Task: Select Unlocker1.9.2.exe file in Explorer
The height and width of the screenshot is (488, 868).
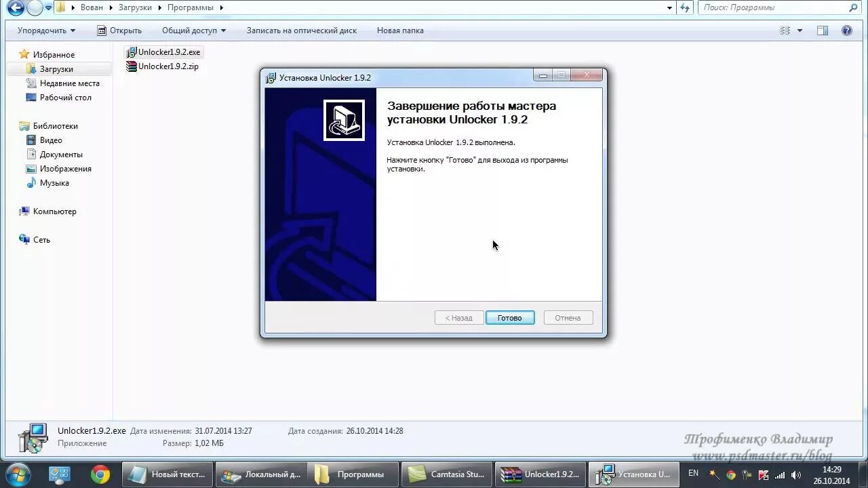Action: 163,52
